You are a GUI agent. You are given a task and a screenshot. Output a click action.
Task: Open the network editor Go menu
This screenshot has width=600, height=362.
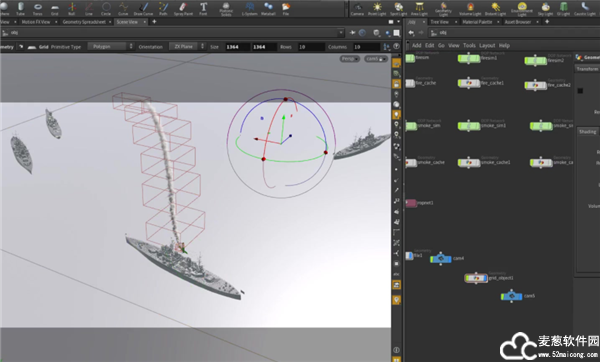point(441,46)
